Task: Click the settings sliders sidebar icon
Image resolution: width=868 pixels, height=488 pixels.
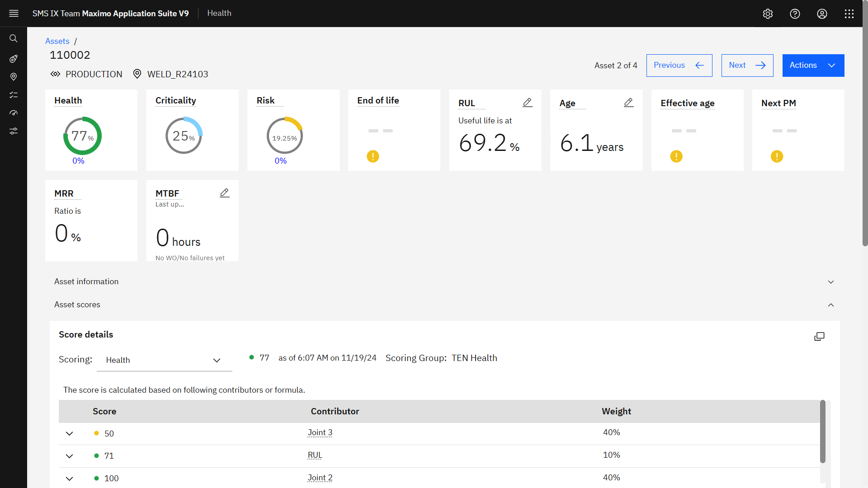Action: [14, 131]
